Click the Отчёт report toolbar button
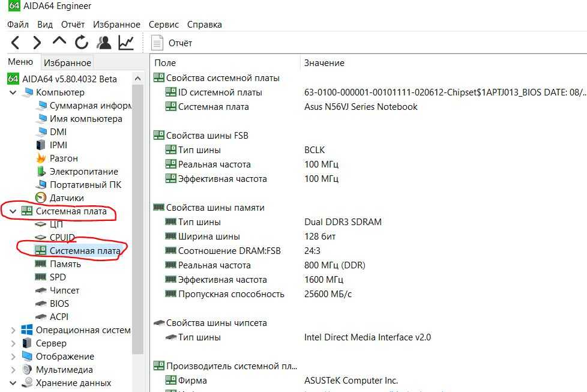This screenshot has height=392, width=587. (x=172, y=43)
